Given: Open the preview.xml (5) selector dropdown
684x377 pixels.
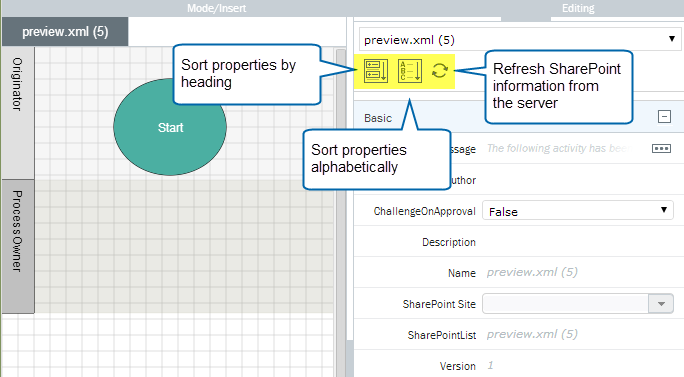Looking at the screenshot, I should (x=520, y=40).
